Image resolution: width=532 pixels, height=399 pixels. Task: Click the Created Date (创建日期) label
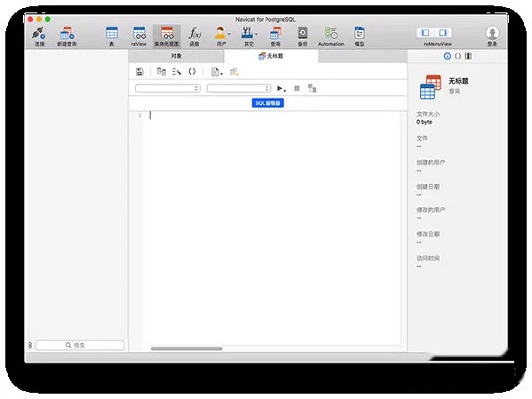click(428, 187)
